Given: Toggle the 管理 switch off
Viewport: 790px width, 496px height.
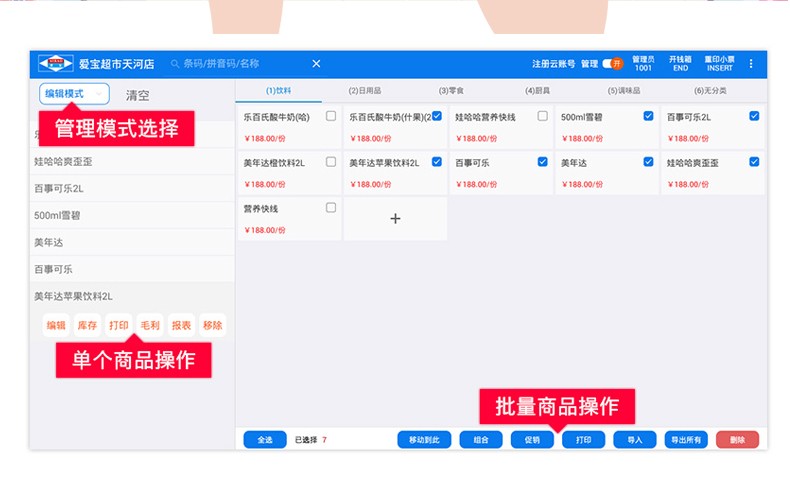Looking at the screenshot, I should 612,64.
